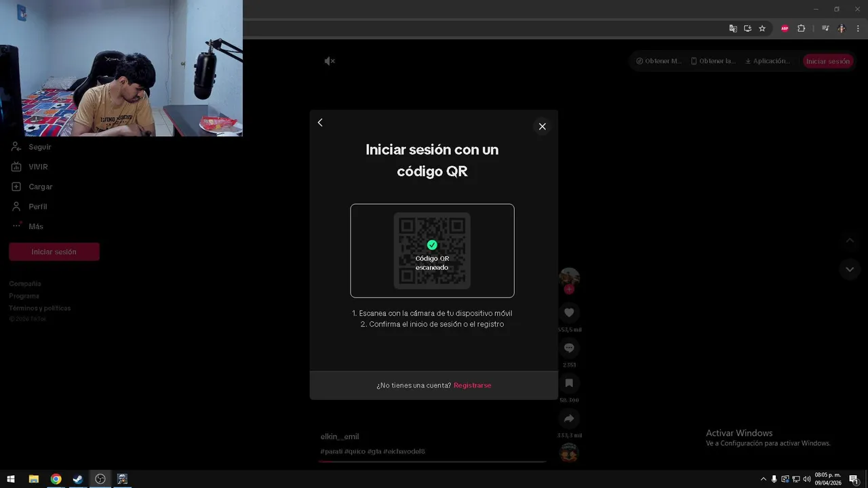The height and width of the screenshot is (488, 868).
Task: Open File Explorer from the taskbar
Action: point(33,479)
